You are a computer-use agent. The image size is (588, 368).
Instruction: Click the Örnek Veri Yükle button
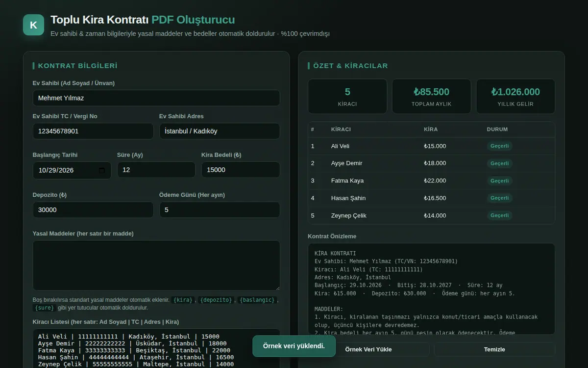368,349
